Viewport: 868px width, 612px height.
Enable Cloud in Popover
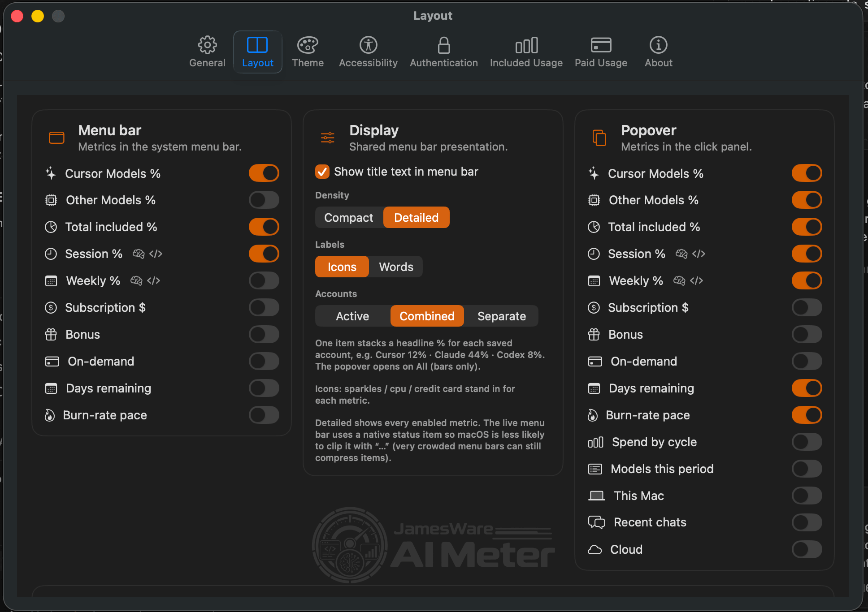click(x=807, y=549)
